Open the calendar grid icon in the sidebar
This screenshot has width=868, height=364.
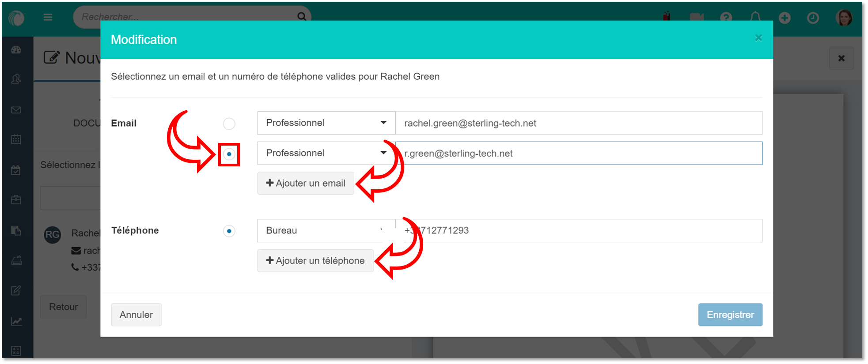(x=16, y=139)
